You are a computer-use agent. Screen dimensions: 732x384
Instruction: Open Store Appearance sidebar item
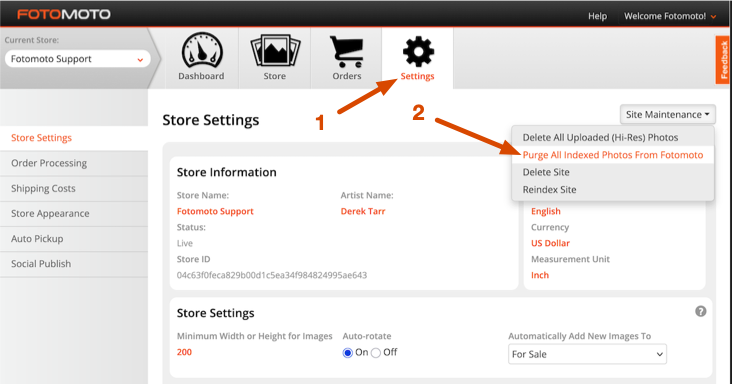(x=74, y=214)
